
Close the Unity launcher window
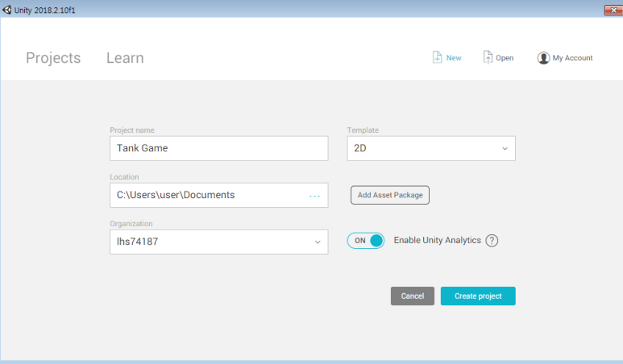(613, 10)
